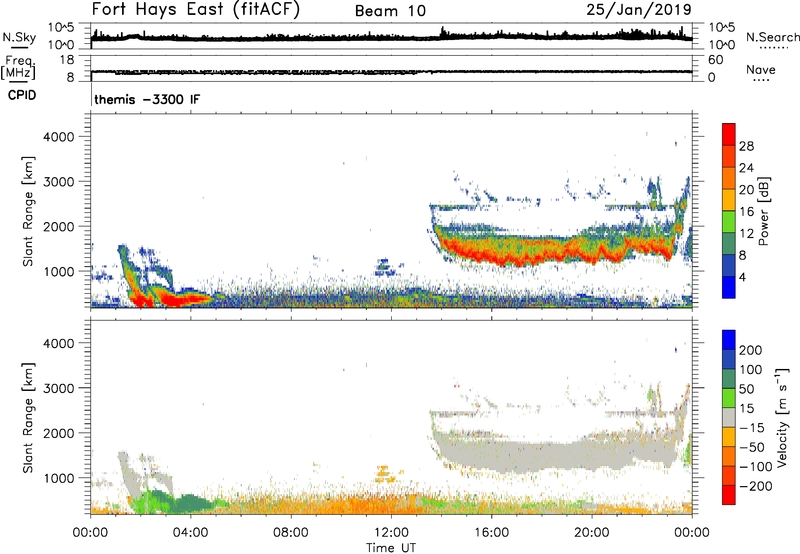Click the 'Beam 10' label
The width and height of the screenshot is (800, 554).
pos(390,11)
